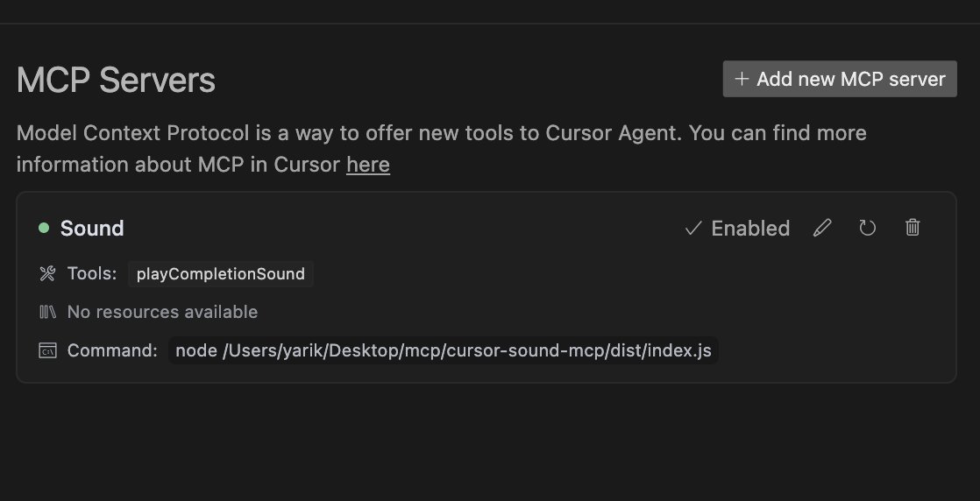Select the playCompletionSound tool chip
Image resolution: width=980 pixels, height=501 pixels.
click(221, 273)
